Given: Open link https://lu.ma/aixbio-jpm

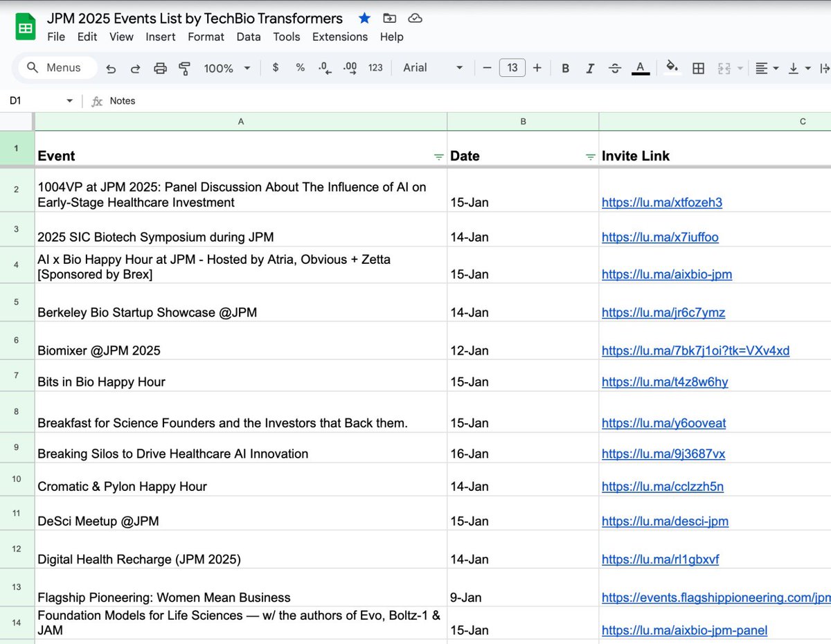Looking at the screenshot, I should (x=667, y=274).
